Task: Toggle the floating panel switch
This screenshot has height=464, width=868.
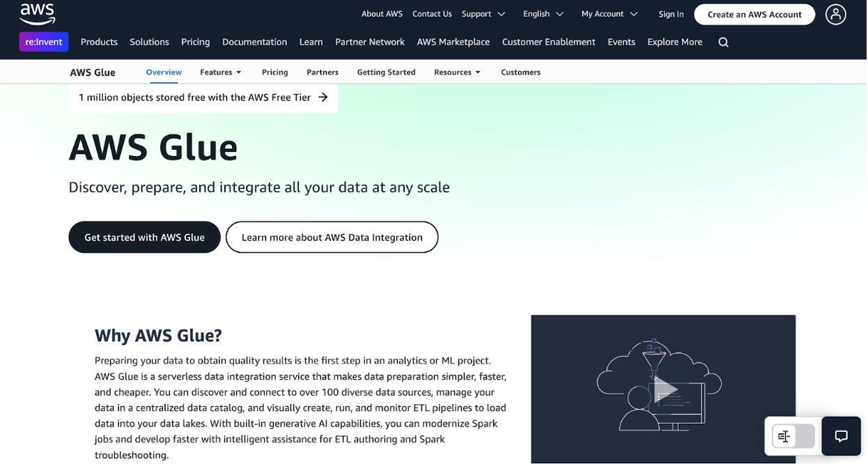Action: [x=793, y=436]
